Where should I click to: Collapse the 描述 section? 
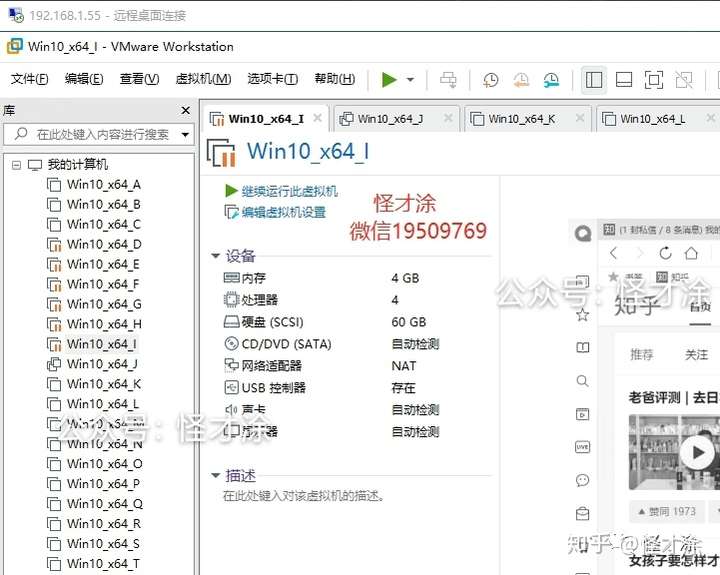coord(215,475)
